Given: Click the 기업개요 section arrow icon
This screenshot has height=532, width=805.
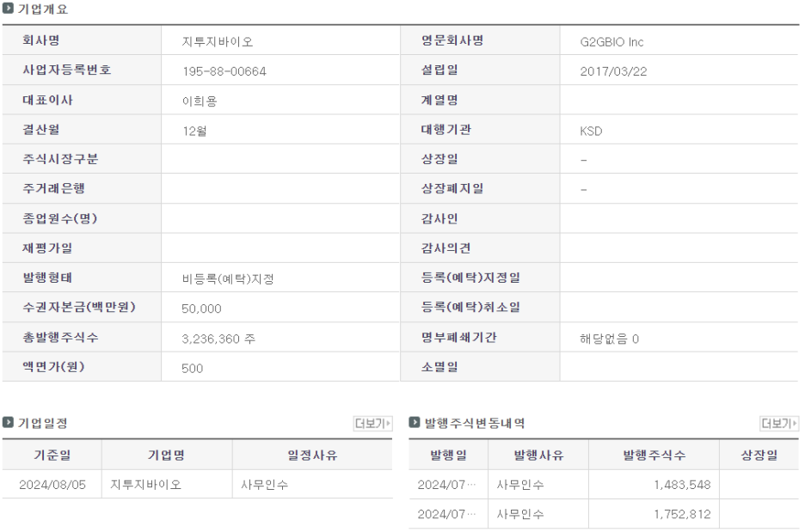Looking at the screenshot, I should [8, 9].
